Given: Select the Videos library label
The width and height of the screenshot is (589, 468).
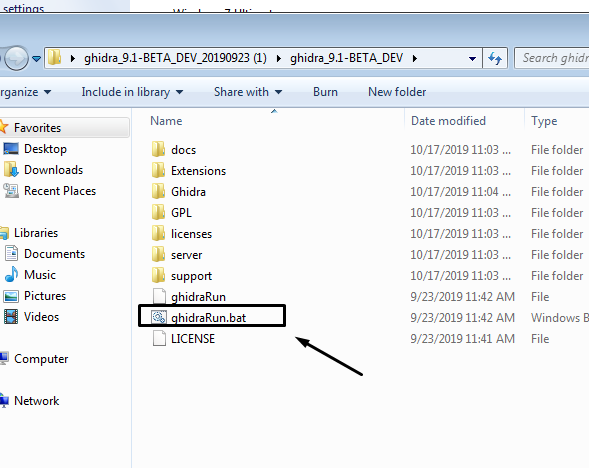Looking at the screenshot, I should pos(41,317).
